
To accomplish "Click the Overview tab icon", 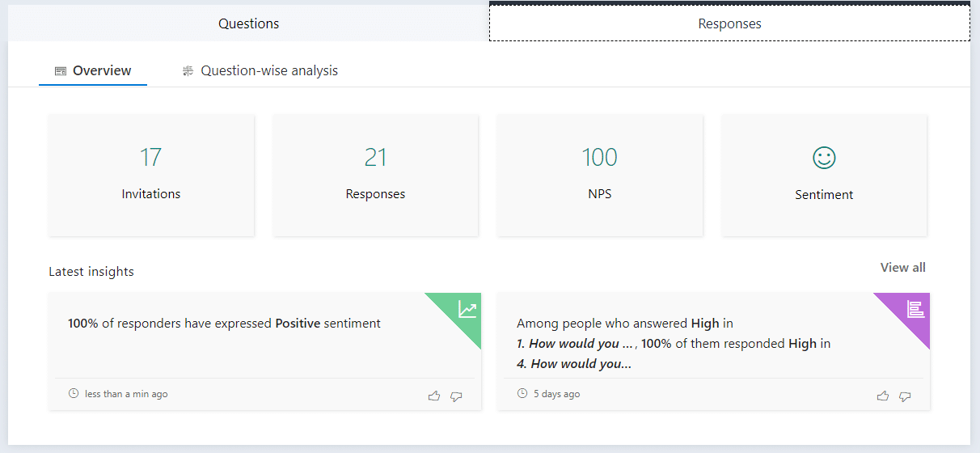I will 61,71.
